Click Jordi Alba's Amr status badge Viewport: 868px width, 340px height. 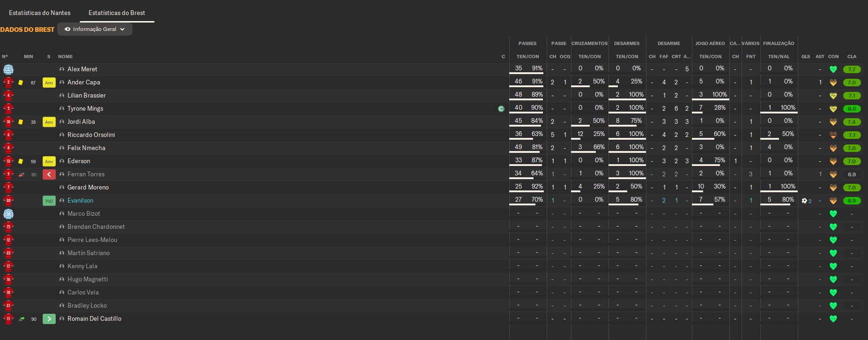[49, 122]
